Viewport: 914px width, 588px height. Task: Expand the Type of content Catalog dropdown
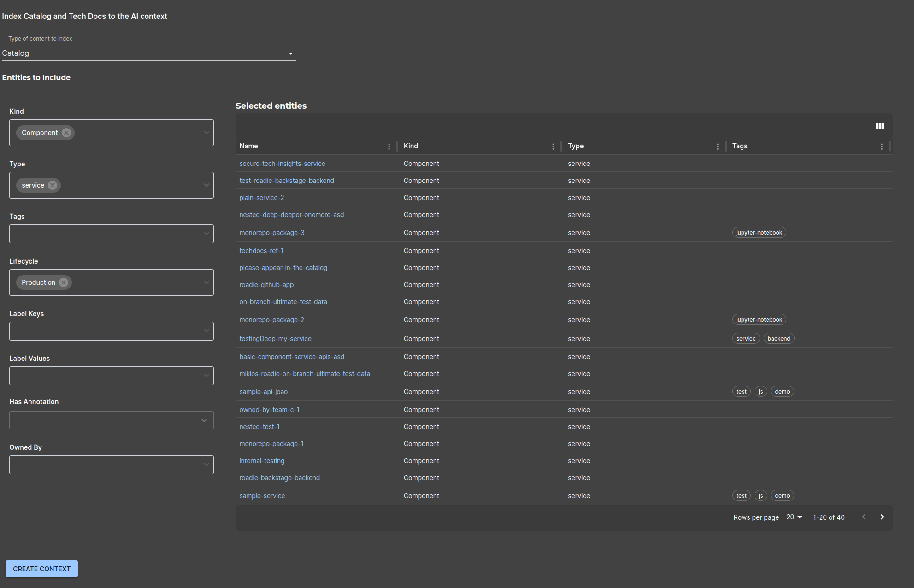(x=148, y=53)
